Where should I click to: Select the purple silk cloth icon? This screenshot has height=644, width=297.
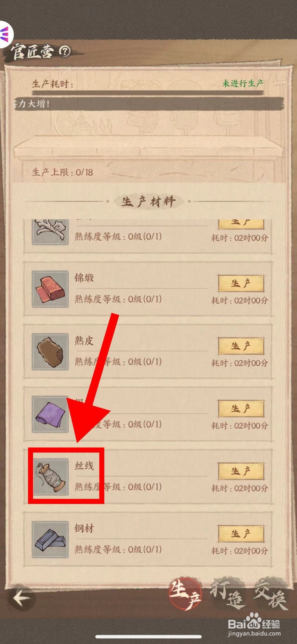(50, 414)
